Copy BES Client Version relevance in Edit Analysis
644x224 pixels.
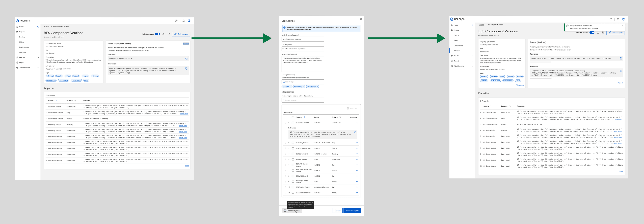pos(355,132)
